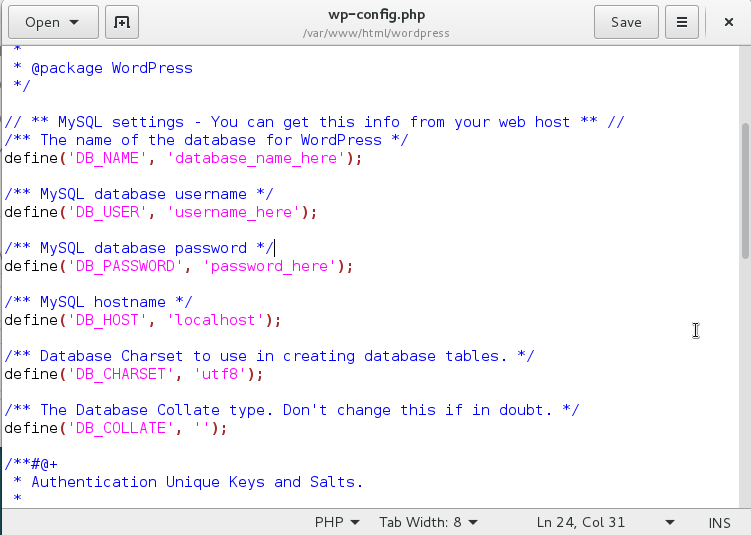Click the 'MySQL database username' comment
Screen dimensions: 751x535
[139, 194]
